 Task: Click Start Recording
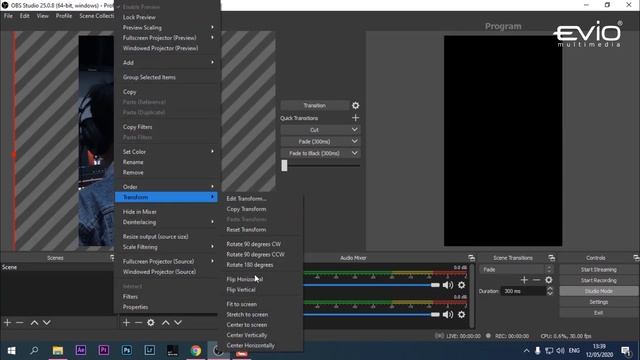(598, 280)
